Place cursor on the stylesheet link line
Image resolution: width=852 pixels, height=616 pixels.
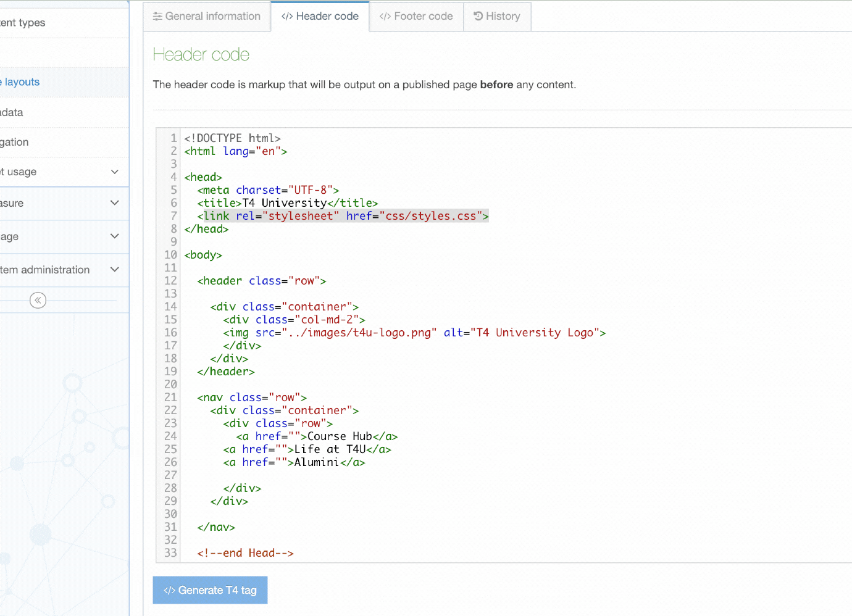point(343,216)
